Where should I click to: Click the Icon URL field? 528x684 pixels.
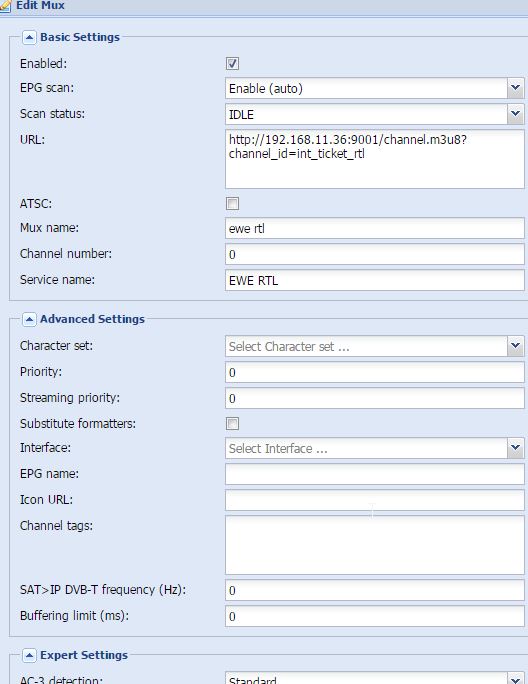[375, 500]
